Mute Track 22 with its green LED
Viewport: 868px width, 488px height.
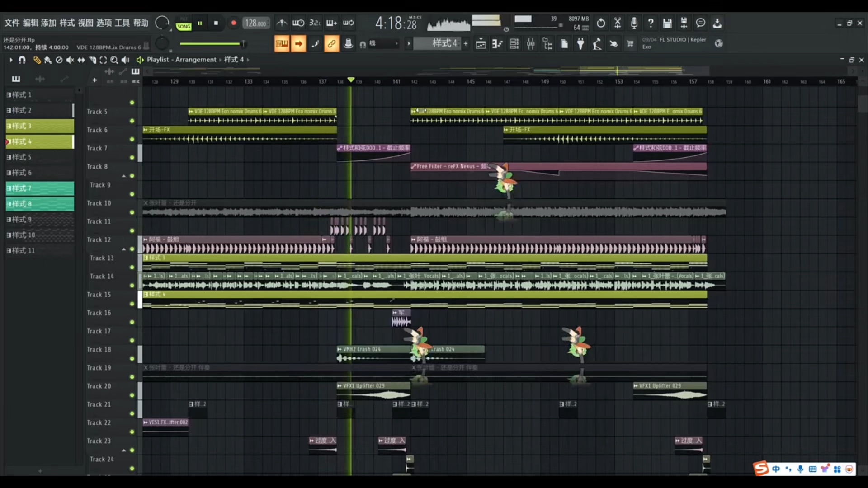(x=132, y=432)
